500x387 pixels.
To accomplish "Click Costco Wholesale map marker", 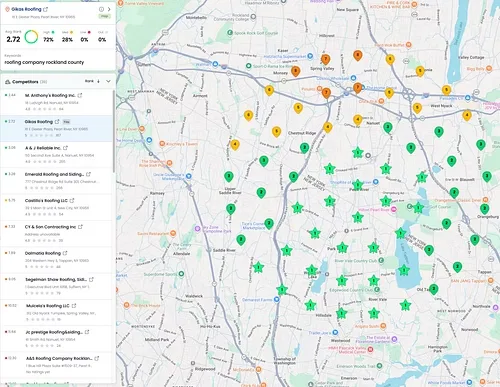I will point(353,78).
